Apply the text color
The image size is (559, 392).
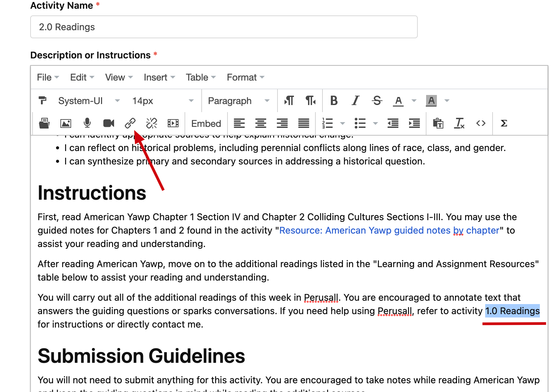click(398, 101)
